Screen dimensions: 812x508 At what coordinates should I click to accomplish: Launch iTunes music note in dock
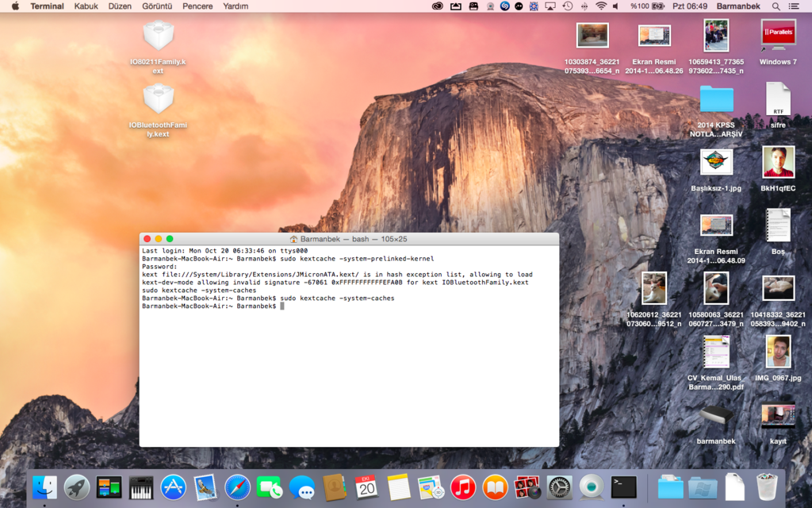click(463, 488)
